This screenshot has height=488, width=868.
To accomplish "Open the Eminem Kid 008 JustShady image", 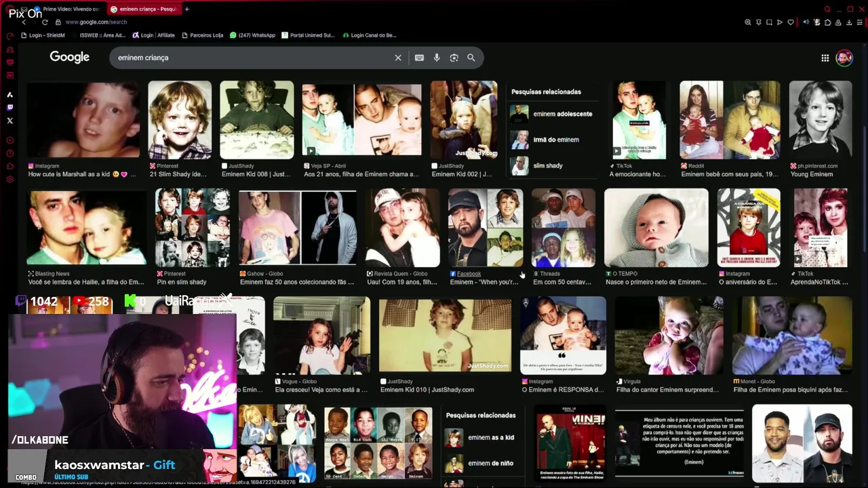I will point(257,120).
